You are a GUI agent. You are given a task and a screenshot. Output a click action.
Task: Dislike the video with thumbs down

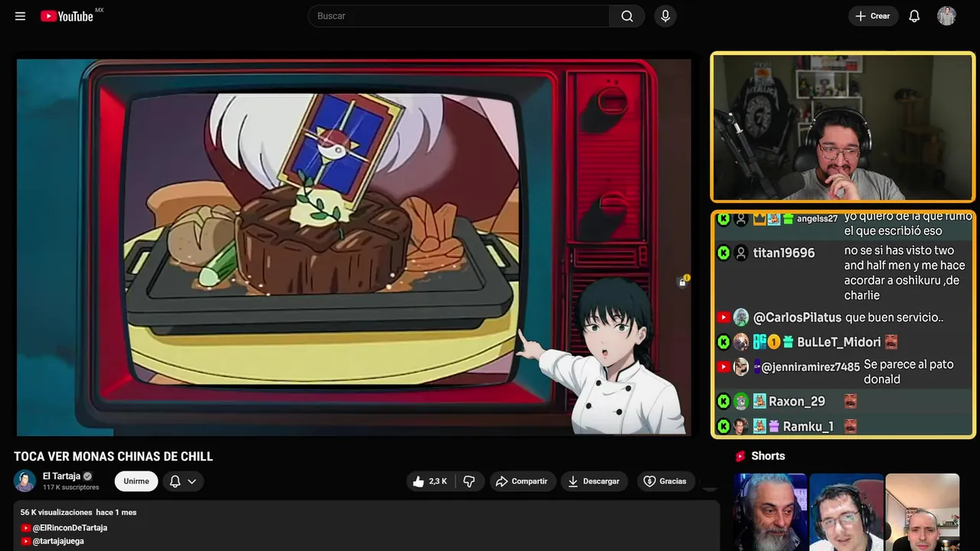coord(469,481)
